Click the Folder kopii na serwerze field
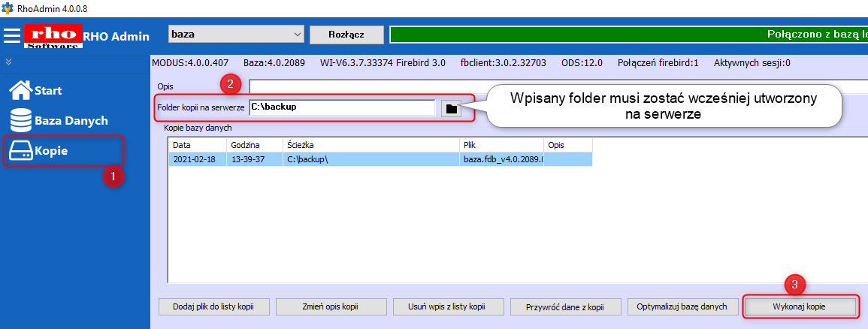Image resolution: width=868 pixels, height=329 pixels. click(x=341, y=107)
